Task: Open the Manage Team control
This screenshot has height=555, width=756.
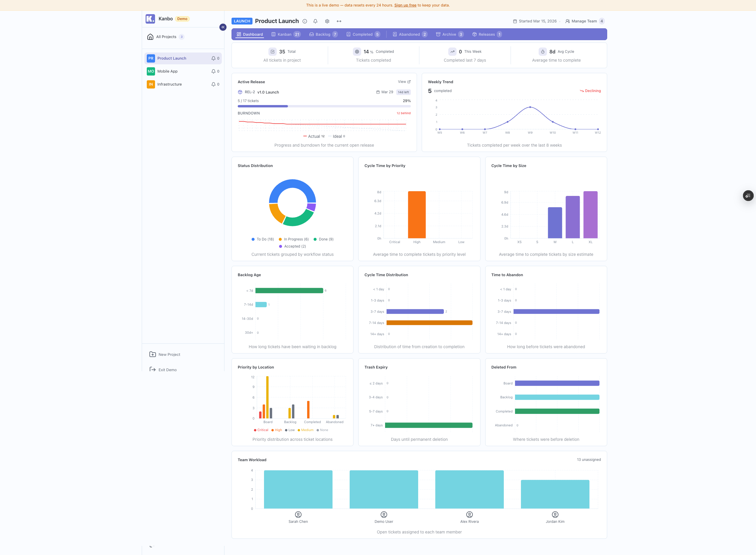Action: pyautogui.click(x=584, y=21)
